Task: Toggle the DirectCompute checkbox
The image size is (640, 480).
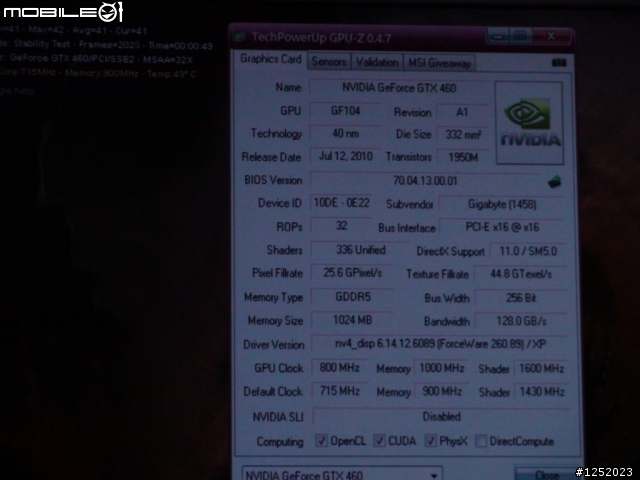Action: 481,441
